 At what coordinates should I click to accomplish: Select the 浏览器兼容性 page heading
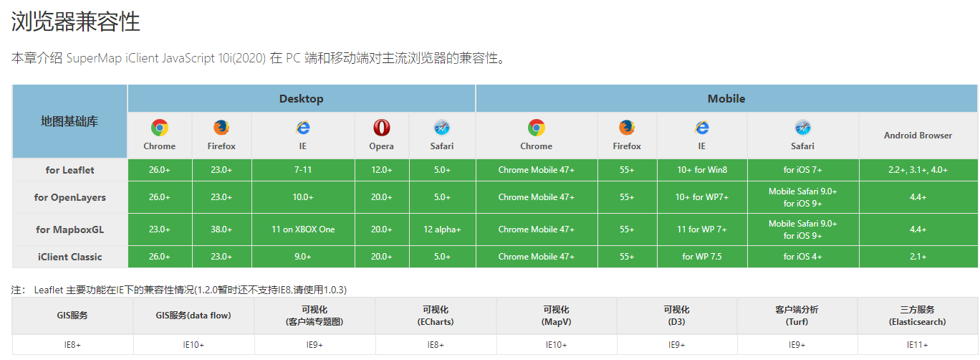[x=76, y=22]
